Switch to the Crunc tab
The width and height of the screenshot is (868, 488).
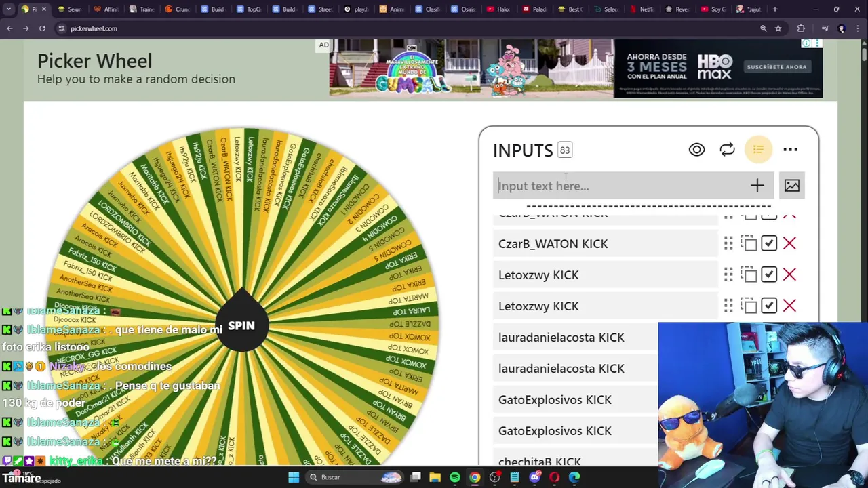179,9
